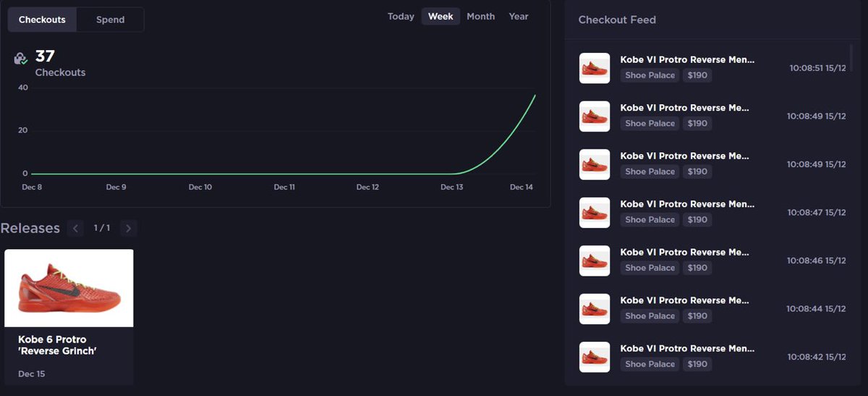868x396 pixels.
Task: Open the checkout entry timed 10:08:51
Action: 712,68
